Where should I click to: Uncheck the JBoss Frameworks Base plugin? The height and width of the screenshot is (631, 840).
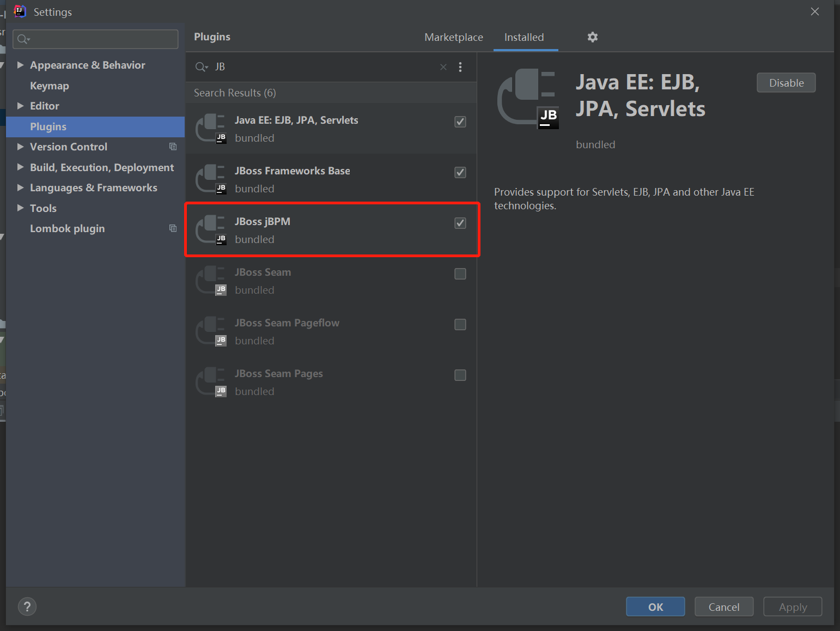click(x=460, y=172)
